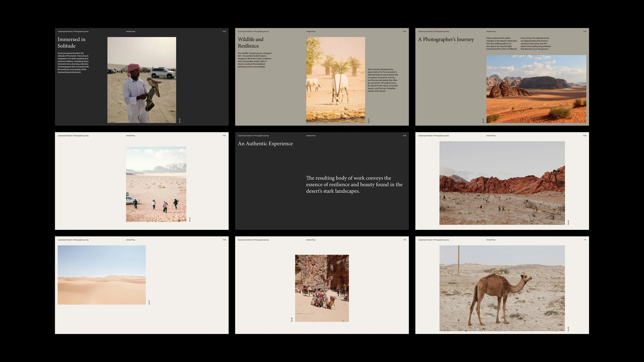Open the photo of people walking in the desert

[x=156, y=184]
